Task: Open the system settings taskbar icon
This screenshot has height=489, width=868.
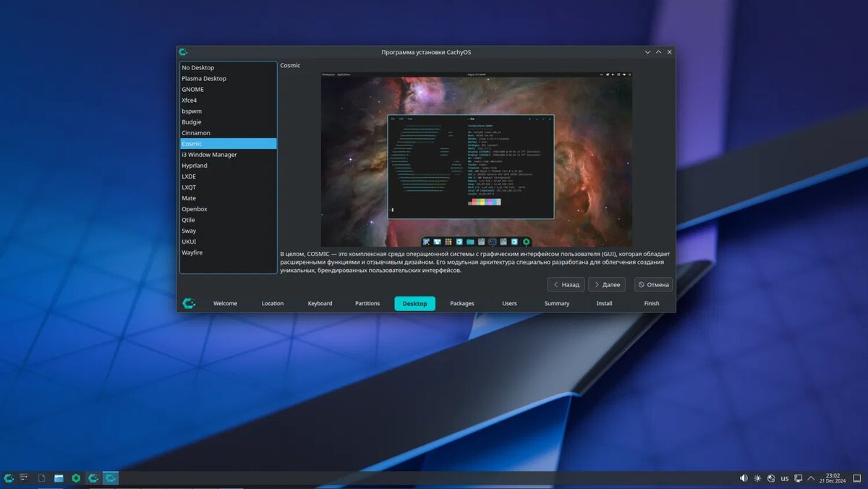Action: tap(24, 477)
